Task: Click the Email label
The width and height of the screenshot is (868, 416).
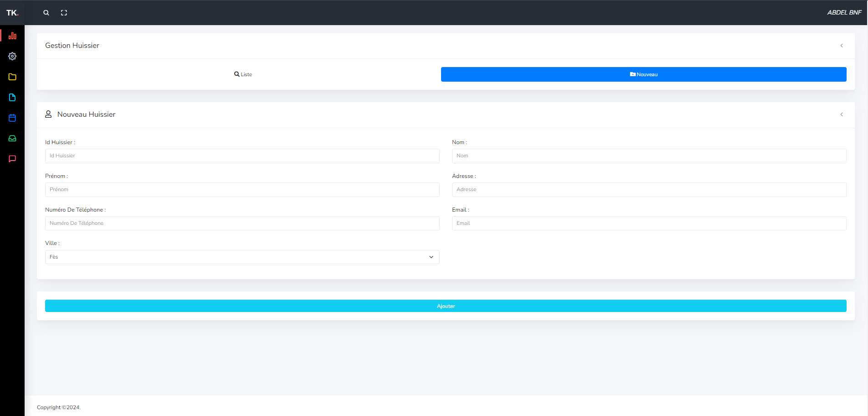Action: [461, 210]
